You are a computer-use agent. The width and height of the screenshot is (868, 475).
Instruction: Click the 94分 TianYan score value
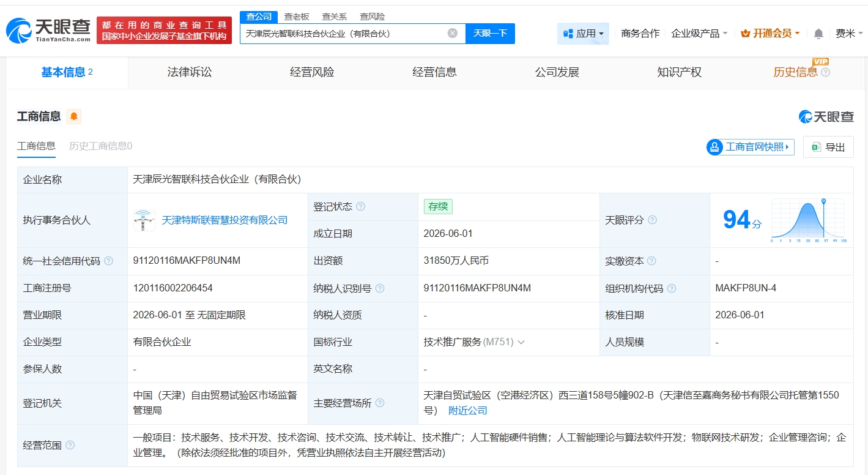742,220
